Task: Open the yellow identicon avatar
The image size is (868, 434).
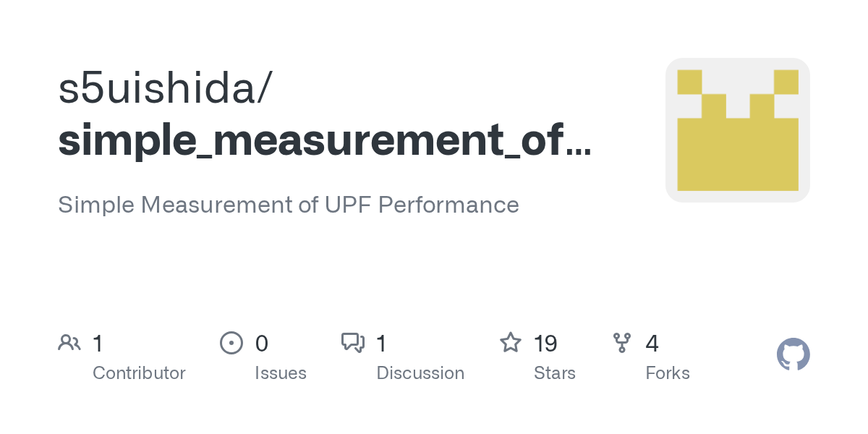Action: point(737,130)
